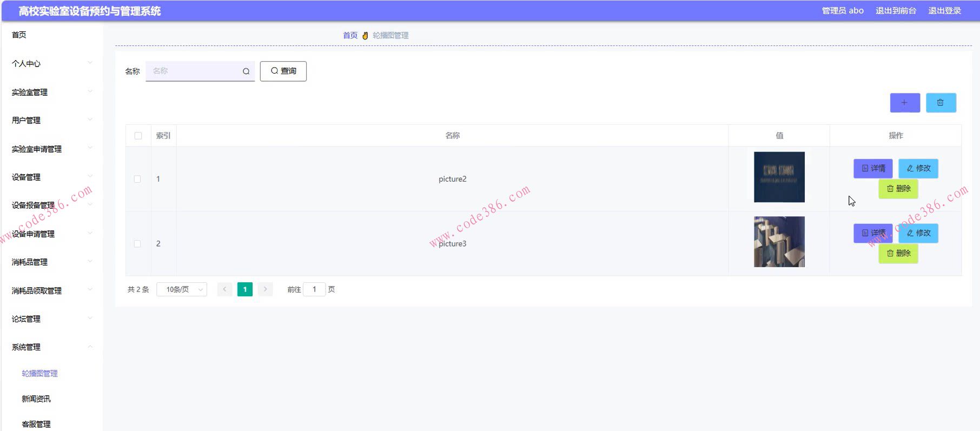Expand the 消耗品领取管理 menu
This screenshot has height=431, width=980.
(x=51, y=290)
